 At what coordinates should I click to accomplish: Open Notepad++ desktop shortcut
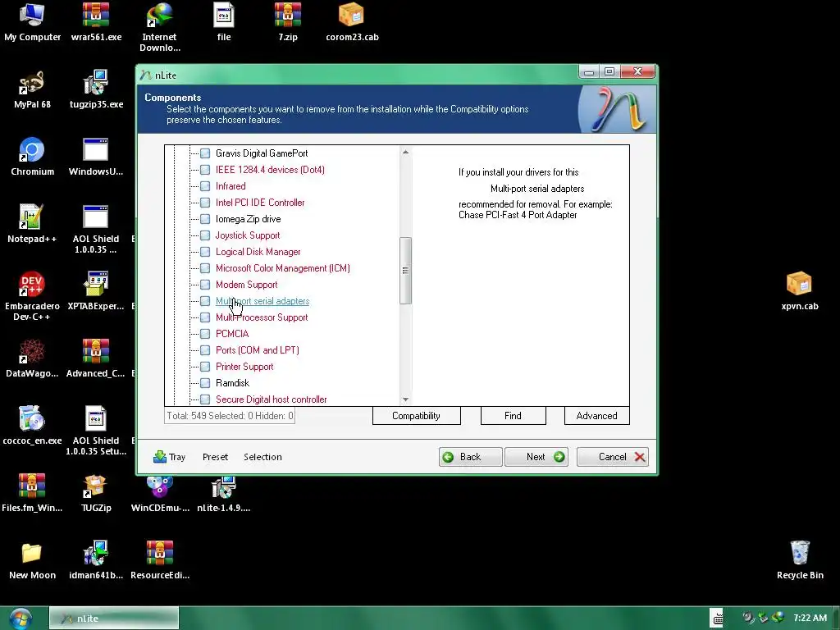[x=32, y=224]
